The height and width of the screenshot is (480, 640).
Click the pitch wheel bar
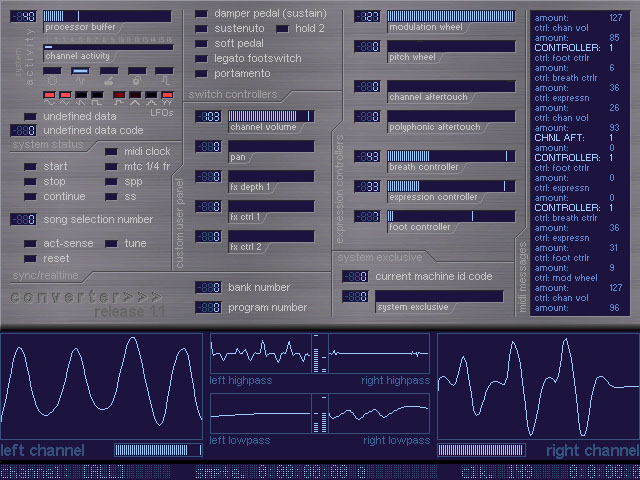(451, 46)
